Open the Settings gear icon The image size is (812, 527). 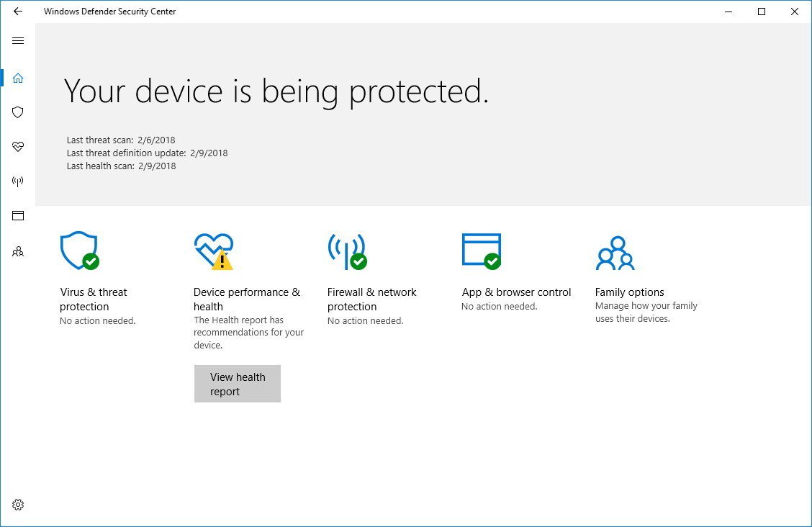[x=17, y=505]
